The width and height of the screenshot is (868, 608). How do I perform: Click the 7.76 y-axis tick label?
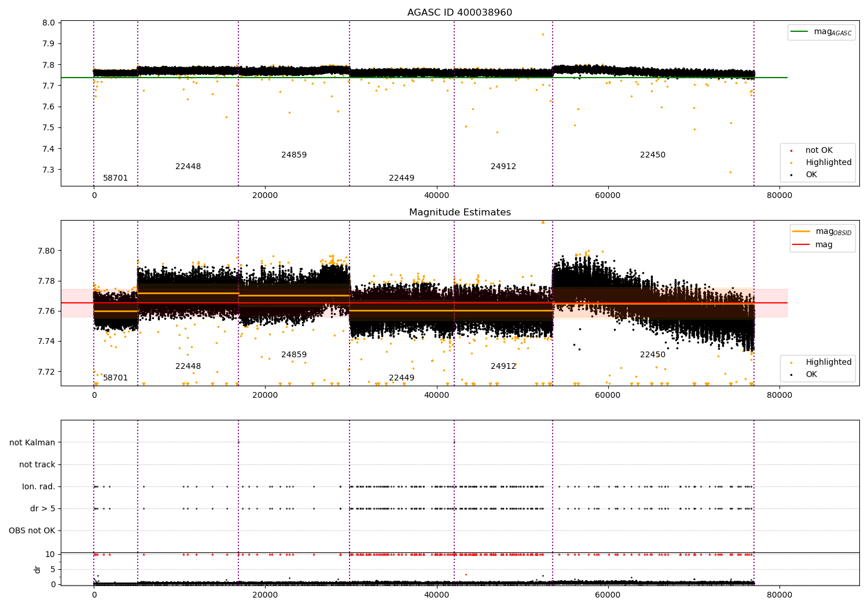click(x=46, y=311)
